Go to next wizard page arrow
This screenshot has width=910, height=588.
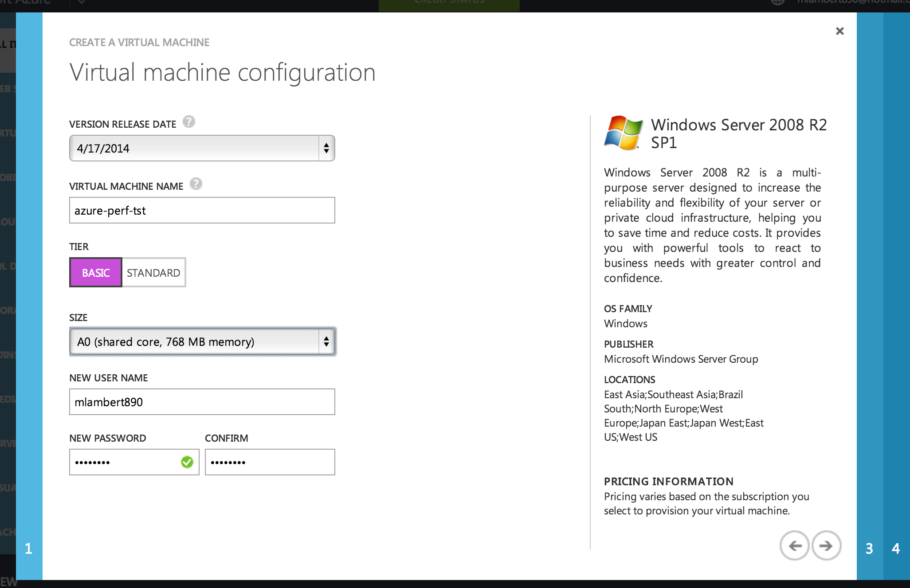tap(826, 545)
